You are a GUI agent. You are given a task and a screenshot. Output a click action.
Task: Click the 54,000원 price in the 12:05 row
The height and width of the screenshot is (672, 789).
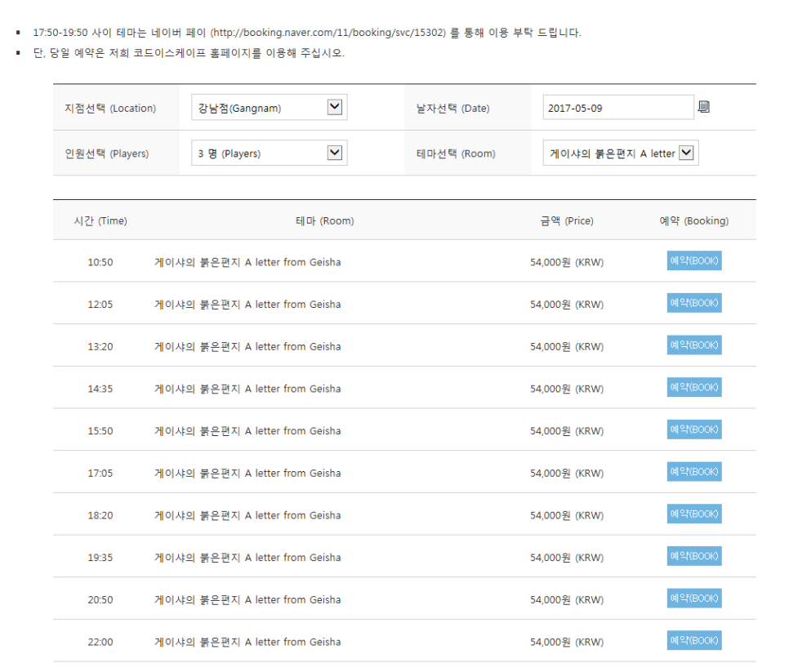click(x=567, y=305)
